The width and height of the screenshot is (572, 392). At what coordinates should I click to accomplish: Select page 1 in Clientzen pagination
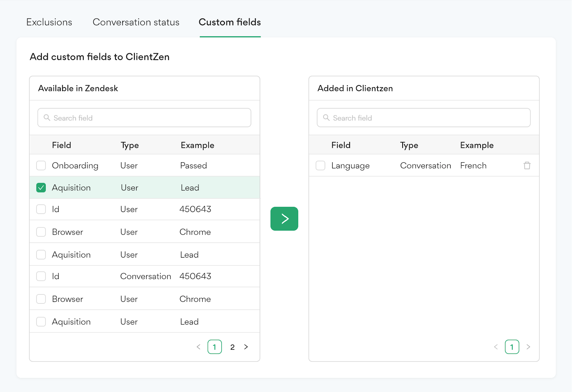click(x=512, y=347)
